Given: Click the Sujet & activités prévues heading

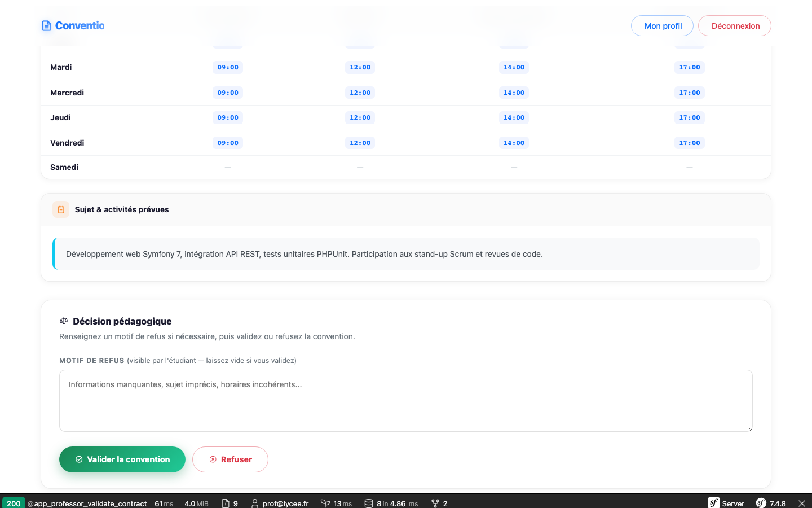Looking at the screenshot, I should (122, 209).
